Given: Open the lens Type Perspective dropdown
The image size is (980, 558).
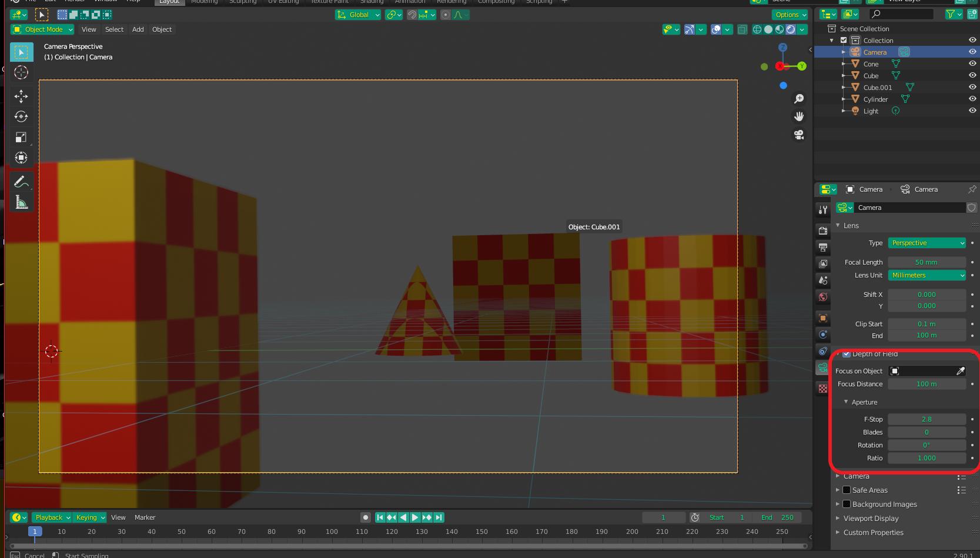Looking at the screenshot, I should tap(927, 243).
